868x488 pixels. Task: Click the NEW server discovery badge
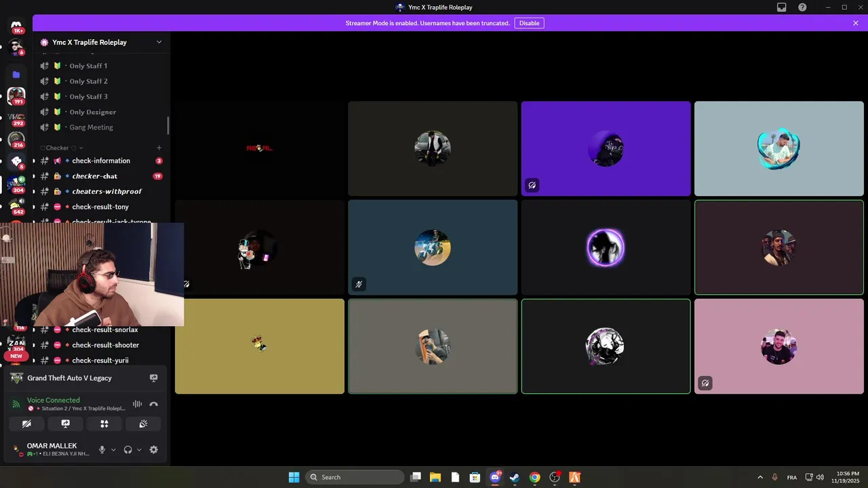(16, 356)
